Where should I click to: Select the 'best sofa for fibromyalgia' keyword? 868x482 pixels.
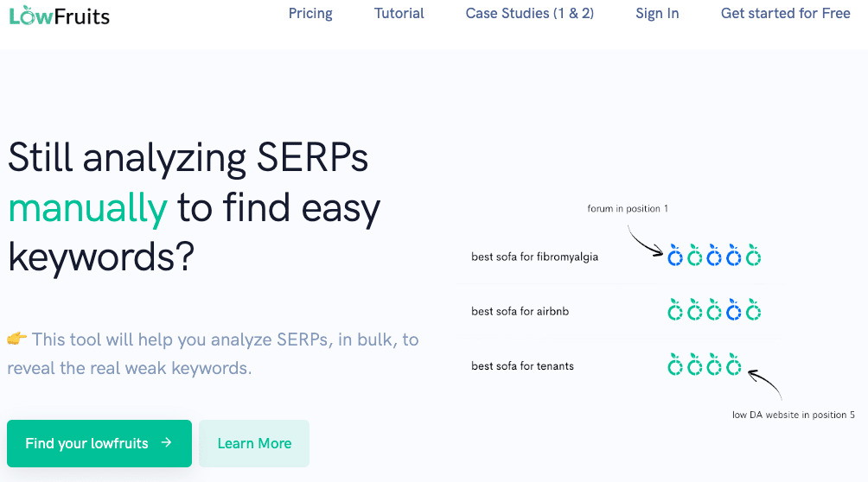coord(534,257)
